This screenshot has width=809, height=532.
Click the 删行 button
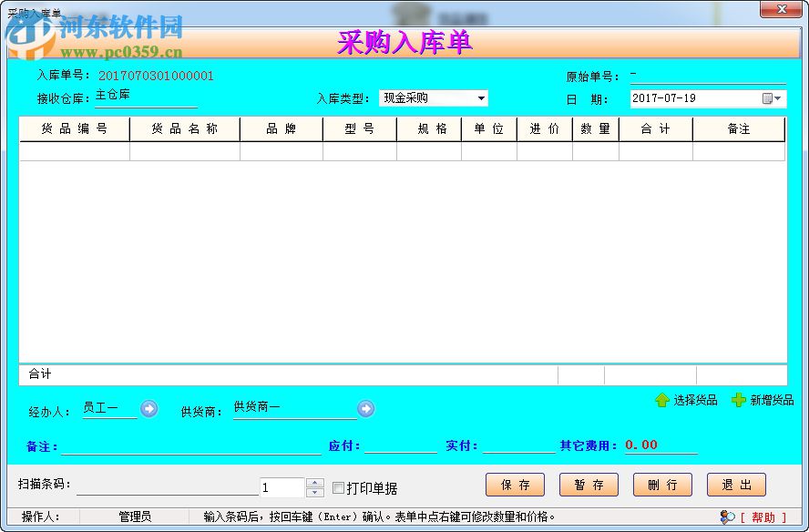[662, 485]
